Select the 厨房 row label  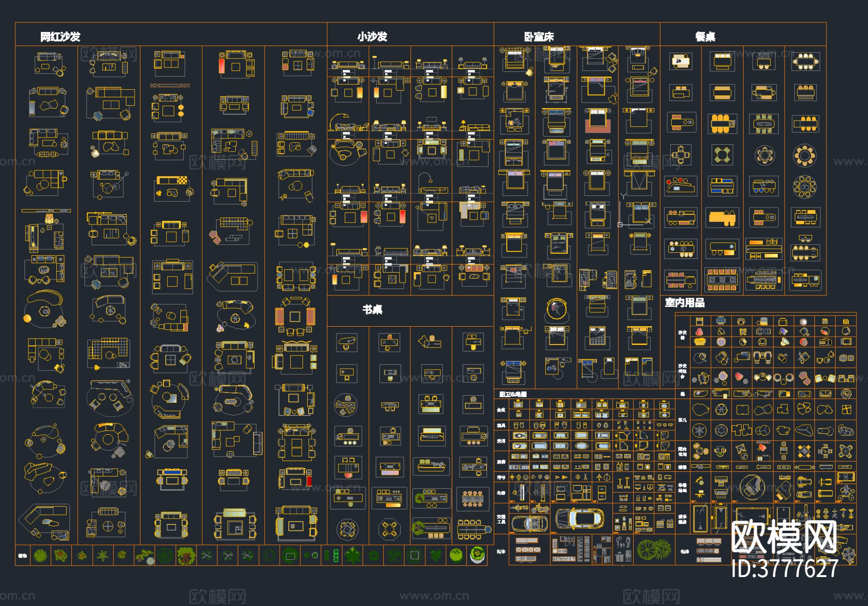501,462
